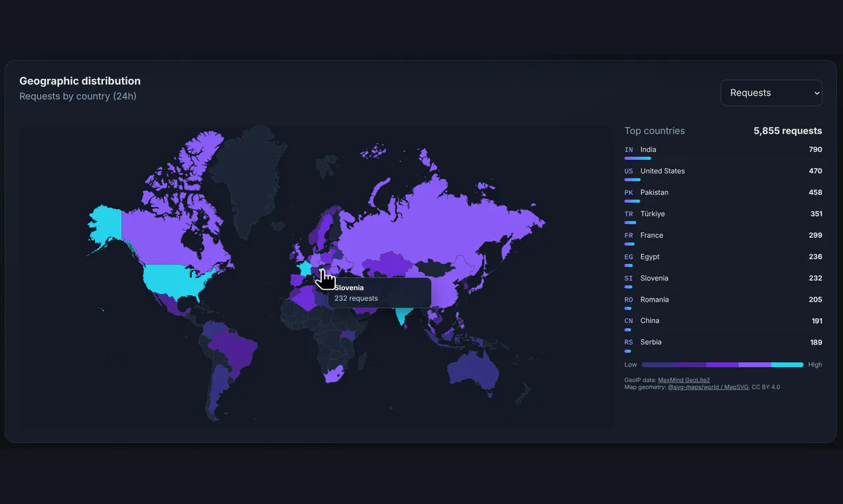Viewport: 843px width, 504px height.
Task: Click the Requests by country (24h) subtitle
Action: coord(78,96)
